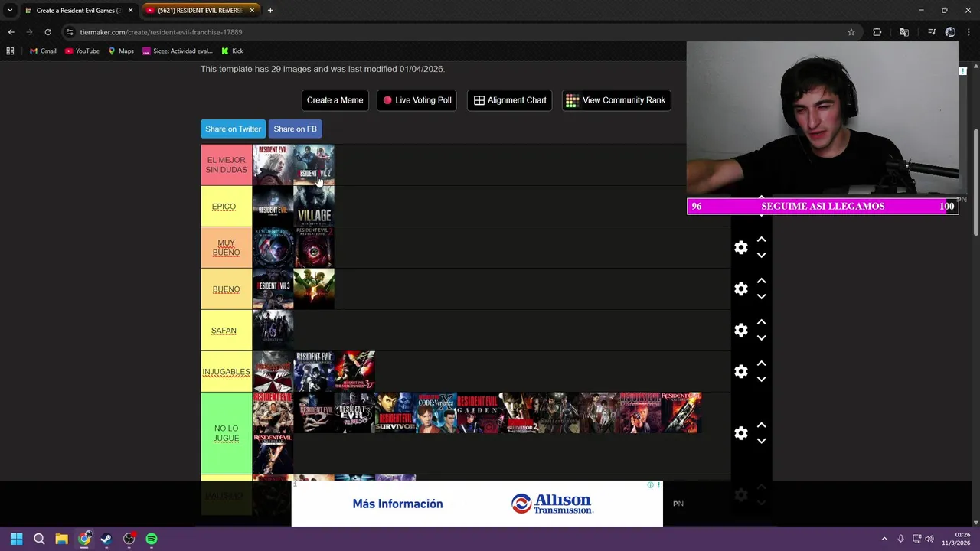Select Code Veronica cover in NO LO JUGUE tier
Viewport: 980px width, 551px height.
coord(436,413)
